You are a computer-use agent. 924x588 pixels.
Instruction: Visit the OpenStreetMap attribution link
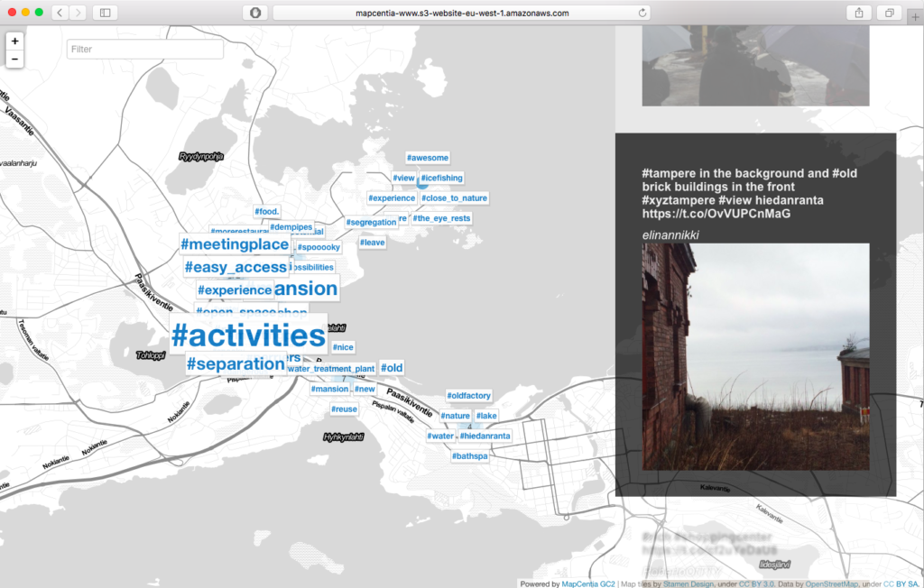pos(831,583)
